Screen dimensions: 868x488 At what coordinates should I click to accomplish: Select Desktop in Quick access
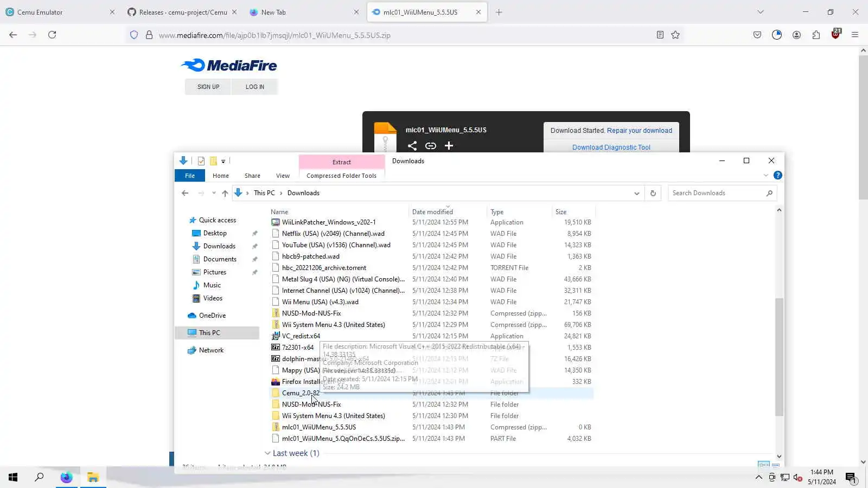[215, 233]
